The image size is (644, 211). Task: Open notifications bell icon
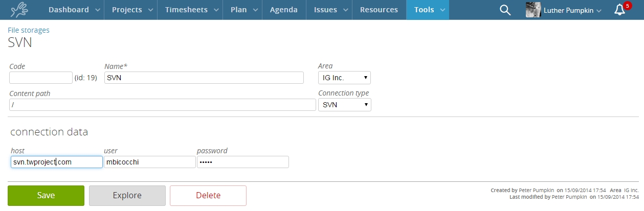(x=619, y=10)
